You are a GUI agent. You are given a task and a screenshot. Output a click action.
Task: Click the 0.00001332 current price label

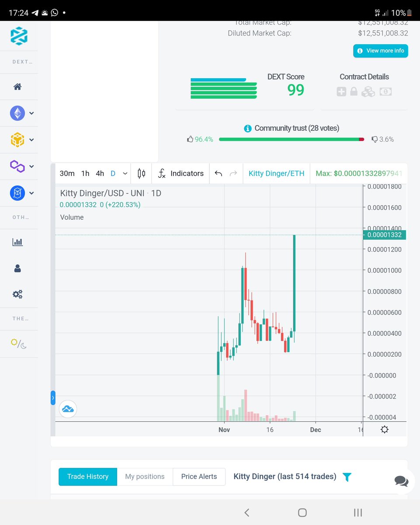[x=385, y=235]
